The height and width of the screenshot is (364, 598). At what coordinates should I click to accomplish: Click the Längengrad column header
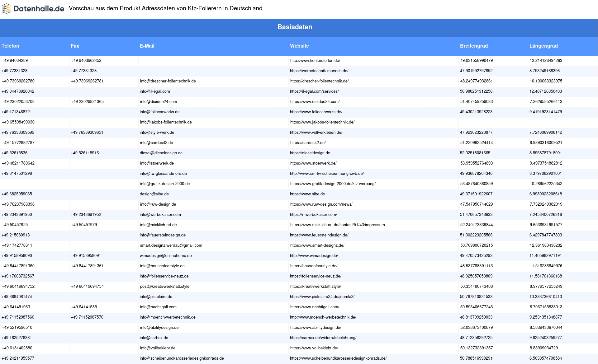point(543,46)
